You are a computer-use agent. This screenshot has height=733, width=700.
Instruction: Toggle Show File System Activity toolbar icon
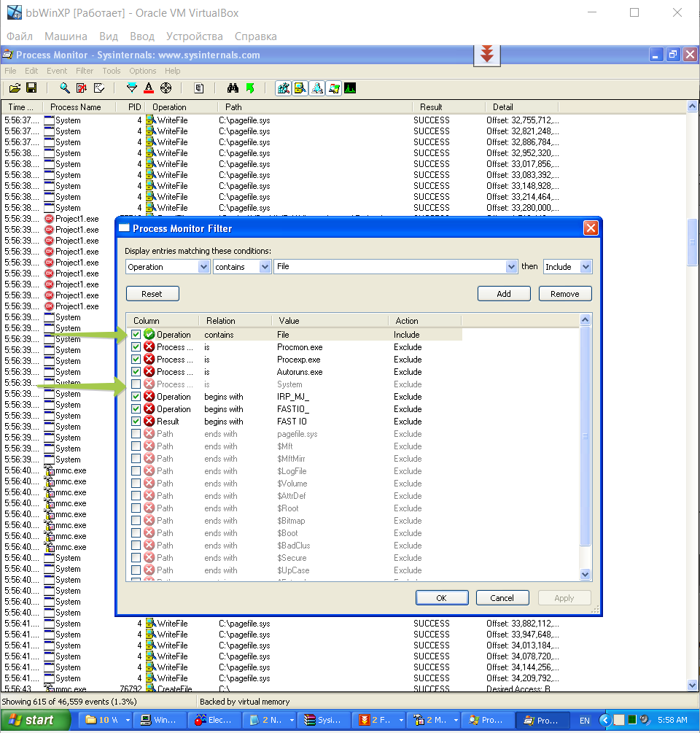pyautogui.click(x=300, y=88)
